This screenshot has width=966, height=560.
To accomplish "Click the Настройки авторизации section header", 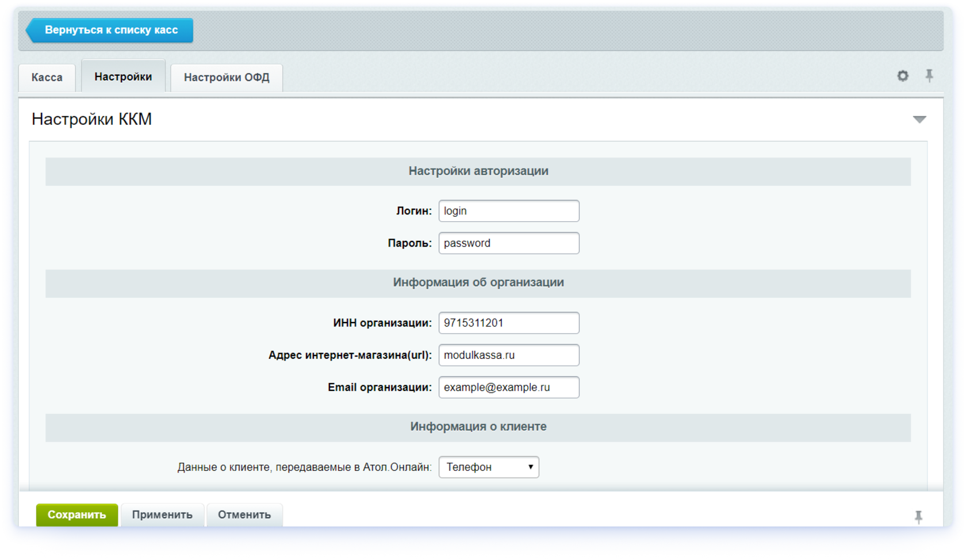I will [478, 171].
